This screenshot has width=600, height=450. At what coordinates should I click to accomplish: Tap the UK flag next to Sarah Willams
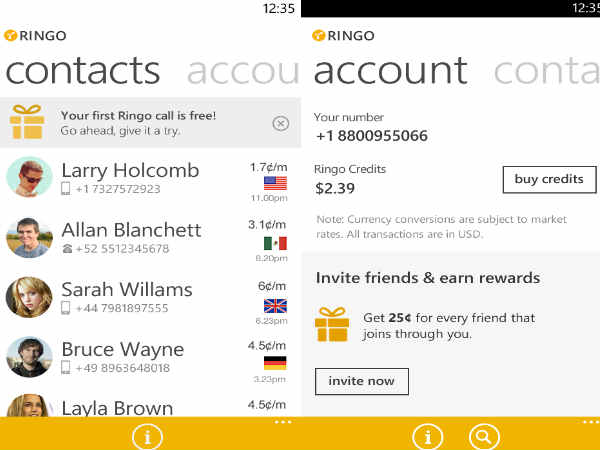pyautogui.click(x=275, y=306)
